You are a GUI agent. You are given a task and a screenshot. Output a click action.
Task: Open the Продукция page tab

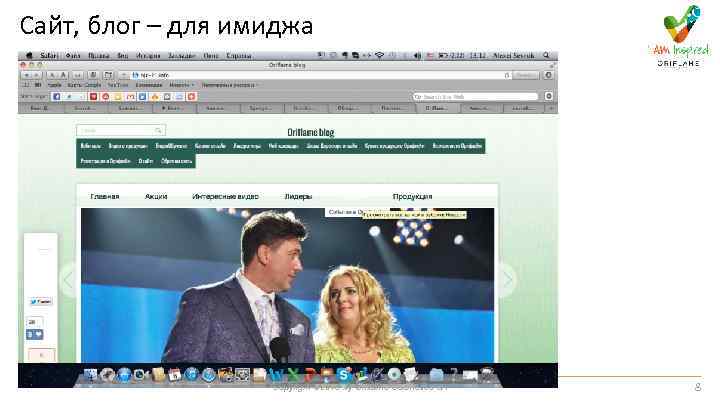pyautogui.click(x=412, y=197)
